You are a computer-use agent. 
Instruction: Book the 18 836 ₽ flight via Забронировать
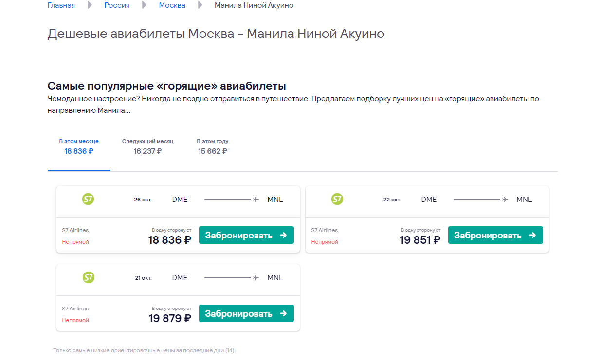tap(246, 235)
